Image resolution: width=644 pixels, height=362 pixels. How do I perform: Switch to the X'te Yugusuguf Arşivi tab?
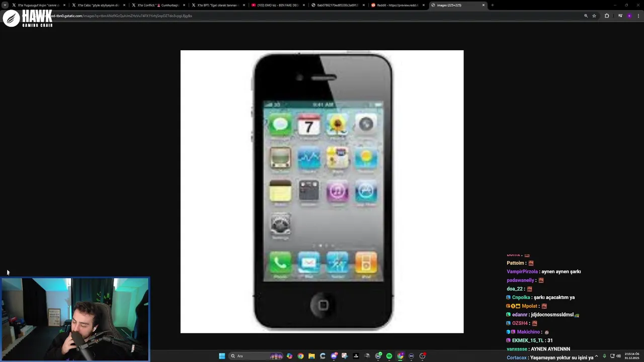pyautogui.click(x=38, y=5)
